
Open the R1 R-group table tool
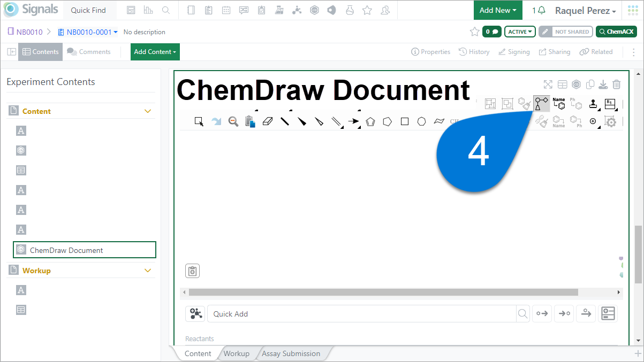(610, 104)
